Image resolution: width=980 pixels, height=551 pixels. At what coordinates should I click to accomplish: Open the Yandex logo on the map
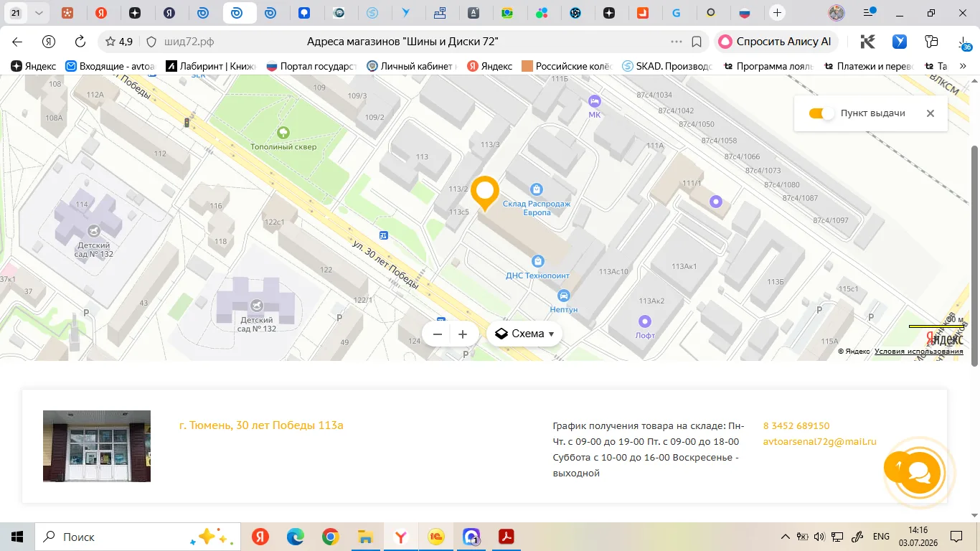tap(944, 339)
